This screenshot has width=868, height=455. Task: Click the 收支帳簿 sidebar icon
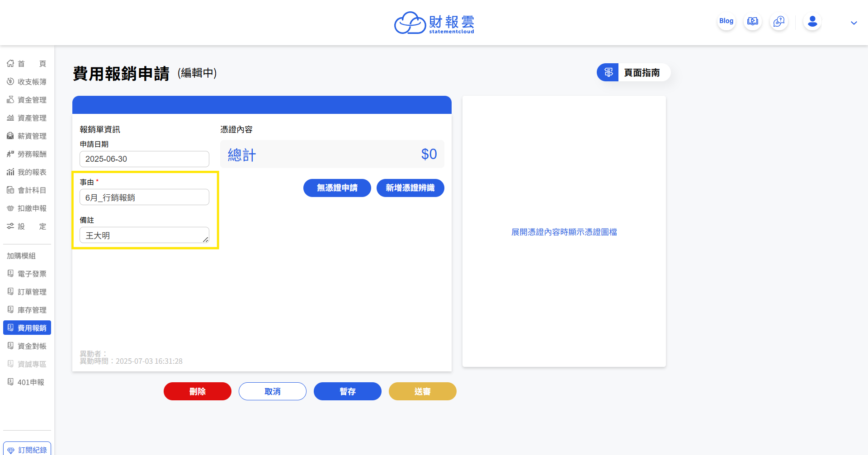coord(10,81)
